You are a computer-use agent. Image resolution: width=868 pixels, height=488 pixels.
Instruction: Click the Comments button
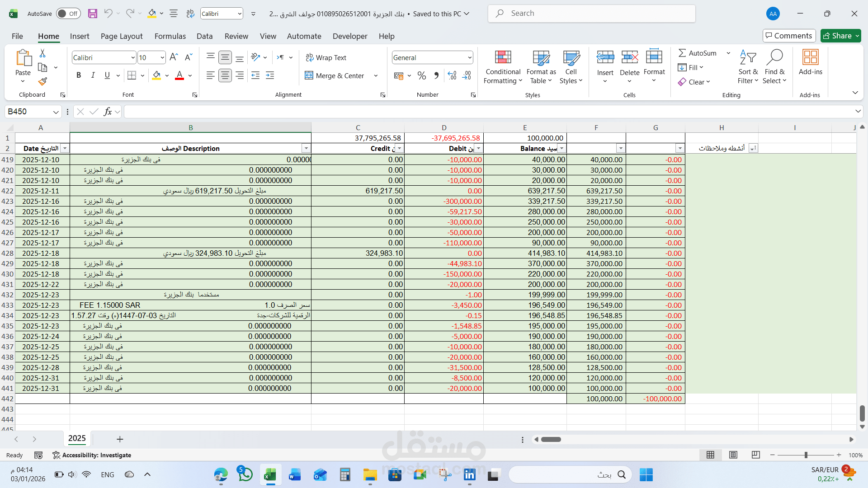tap(789, 36)
